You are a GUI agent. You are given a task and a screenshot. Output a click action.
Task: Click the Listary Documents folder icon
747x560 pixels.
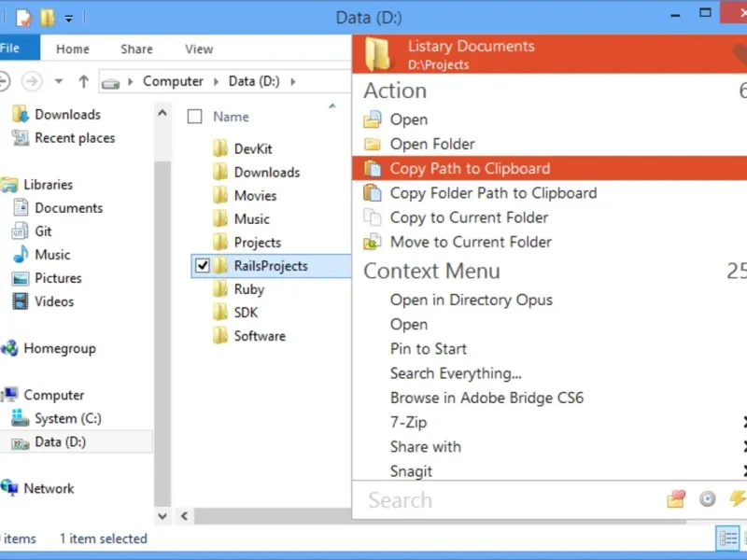point(378,54)
